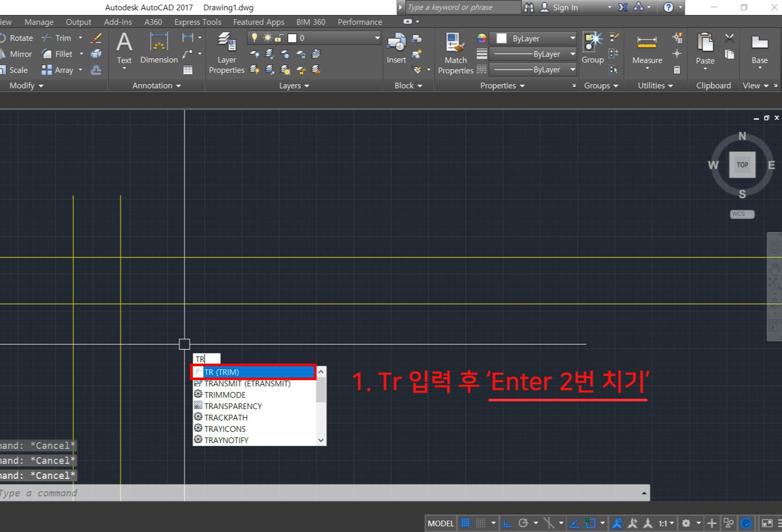Image resolution: width=782 pixels, height=532 pixels.
Task: Select the Rotate tool
Action: point(17,38)
